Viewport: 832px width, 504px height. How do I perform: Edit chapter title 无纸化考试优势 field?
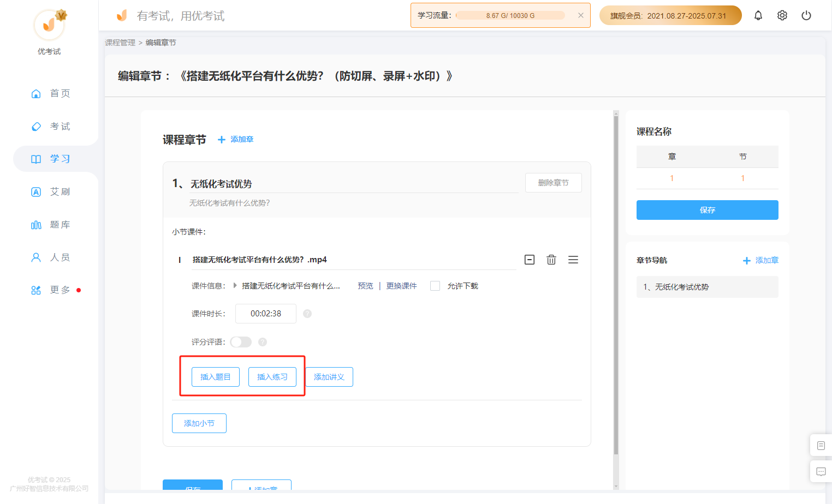[354, 184]
